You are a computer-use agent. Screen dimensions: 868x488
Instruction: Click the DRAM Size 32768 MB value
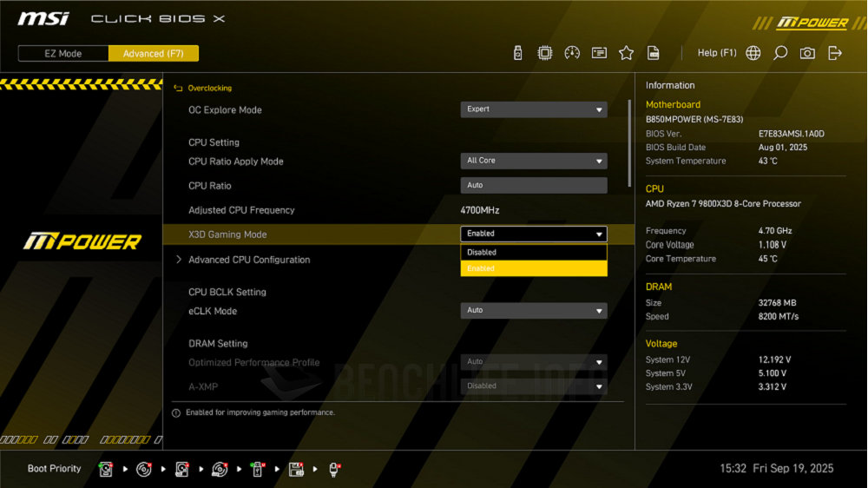[777, 303]
